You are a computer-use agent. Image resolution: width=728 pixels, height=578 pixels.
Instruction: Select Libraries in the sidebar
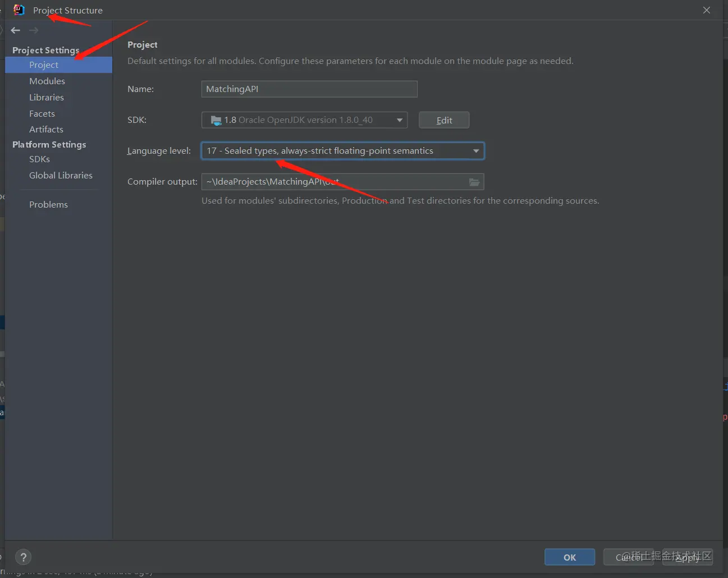47,97
